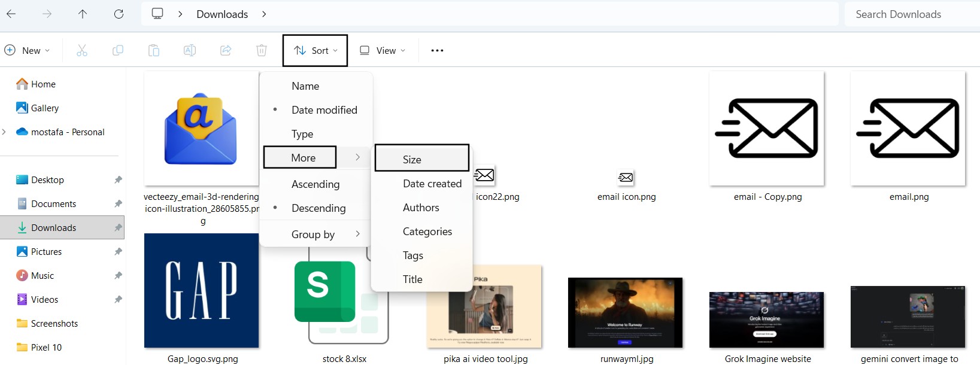Viewport: 980px width, 365px height.
Task: Sort by Authors
Action: (422, 208)
